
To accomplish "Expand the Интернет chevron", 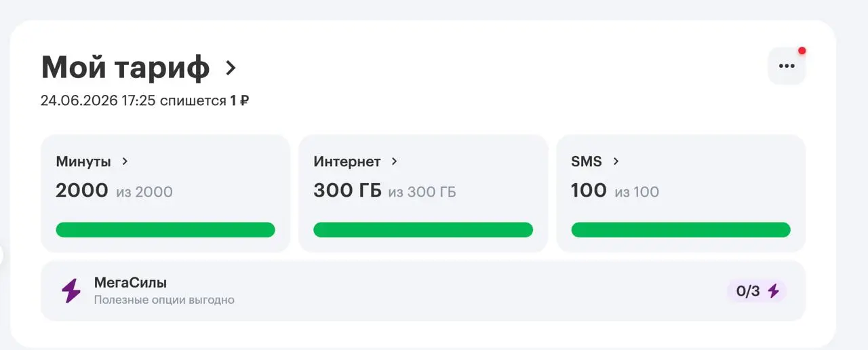I will [395, 161].
